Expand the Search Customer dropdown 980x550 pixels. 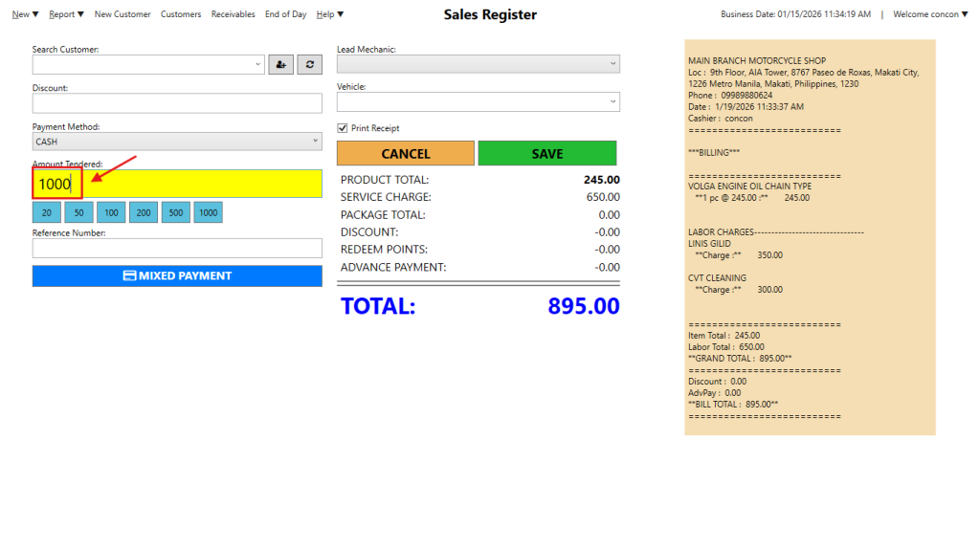coord(257,64)
